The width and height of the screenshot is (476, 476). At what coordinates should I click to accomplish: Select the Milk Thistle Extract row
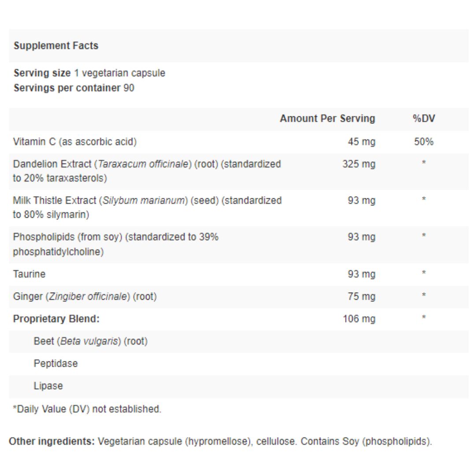pyautogui.click(x=238, y=208)
